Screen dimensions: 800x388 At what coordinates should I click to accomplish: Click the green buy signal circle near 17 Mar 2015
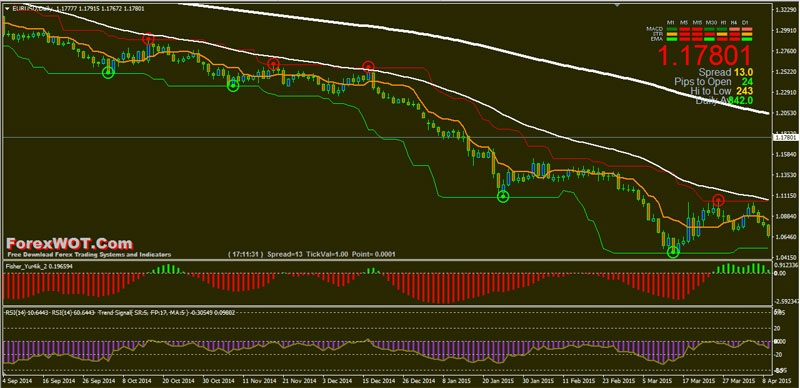tap(673, 251)
